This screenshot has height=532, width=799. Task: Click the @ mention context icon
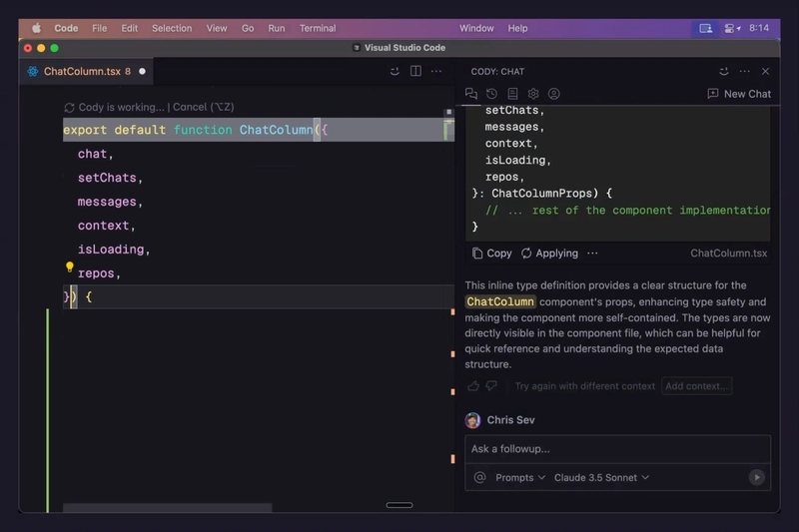[479, 477]
